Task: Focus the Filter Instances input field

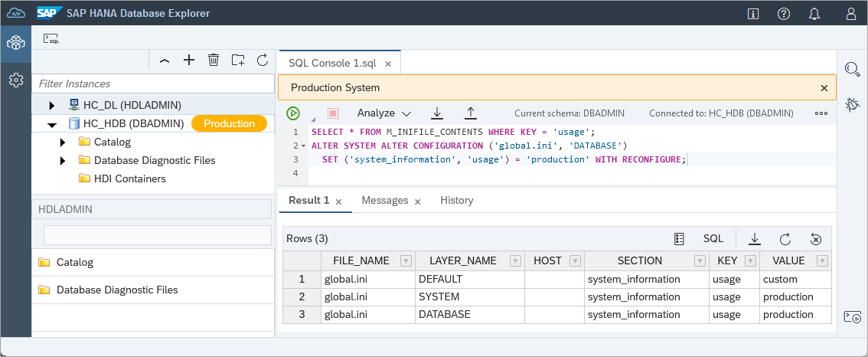Action: coord(153,84)
